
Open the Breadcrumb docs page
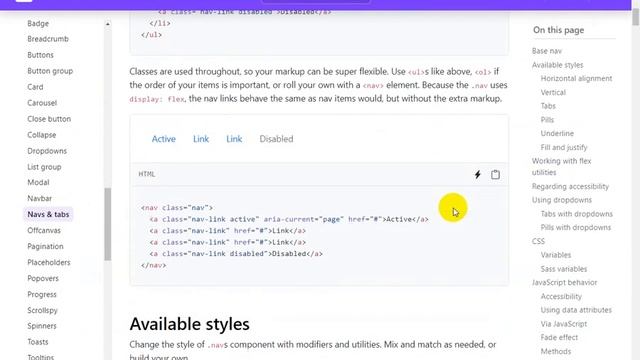pos(48,39)
